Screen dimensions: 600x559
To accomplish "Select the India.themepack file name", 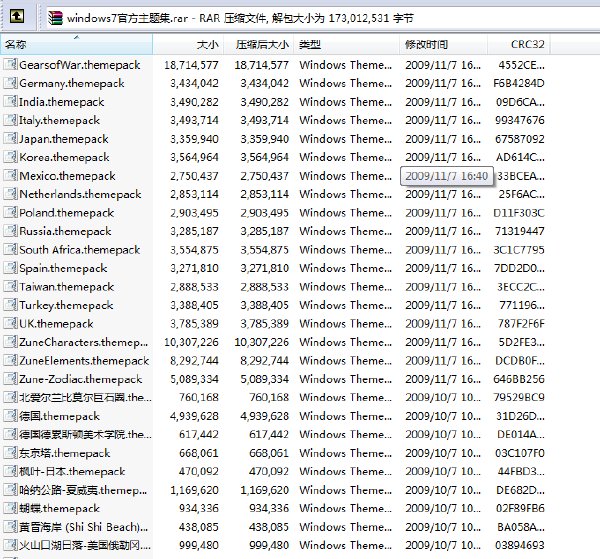I will click(62, 102).
